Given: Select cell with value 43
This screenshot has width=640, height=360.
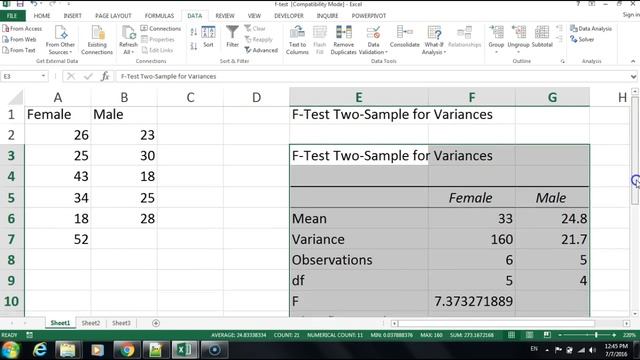Looking at the screenshot, I should pos(58,176).
